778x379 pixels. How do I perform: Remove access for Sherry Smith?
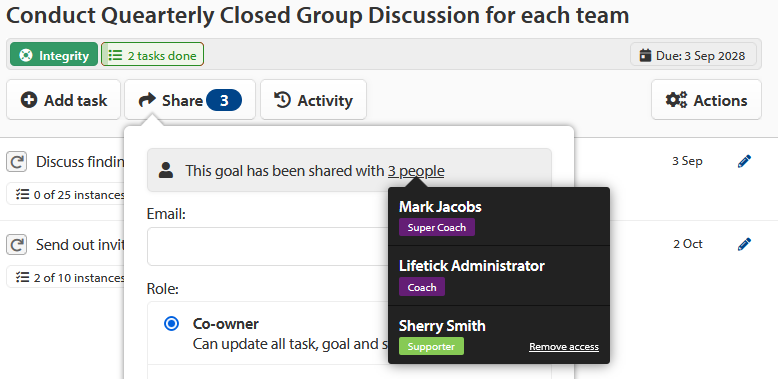tap(564, 347)
